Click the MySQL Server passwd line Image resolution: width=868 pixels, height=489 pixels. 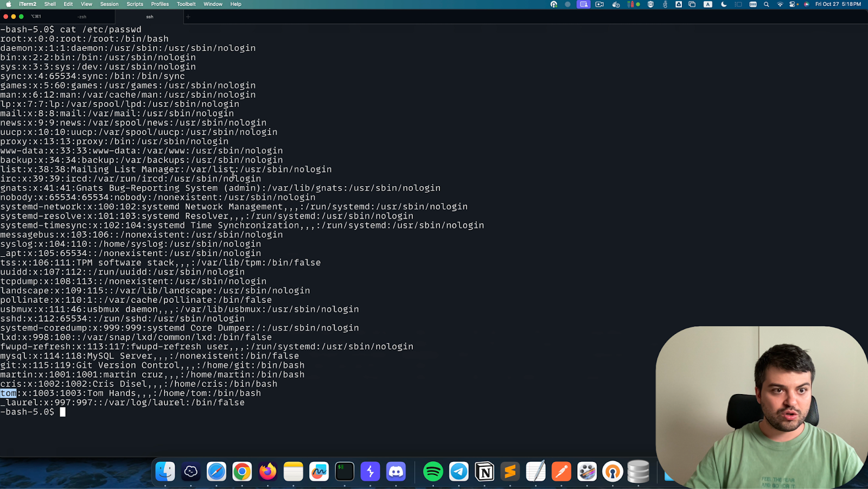click(150, 356)
